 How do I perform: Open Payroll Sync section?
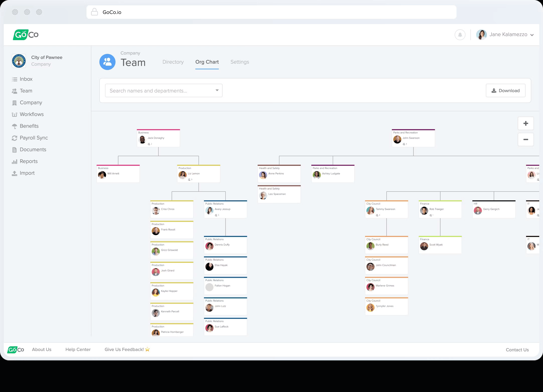[34, 138]
